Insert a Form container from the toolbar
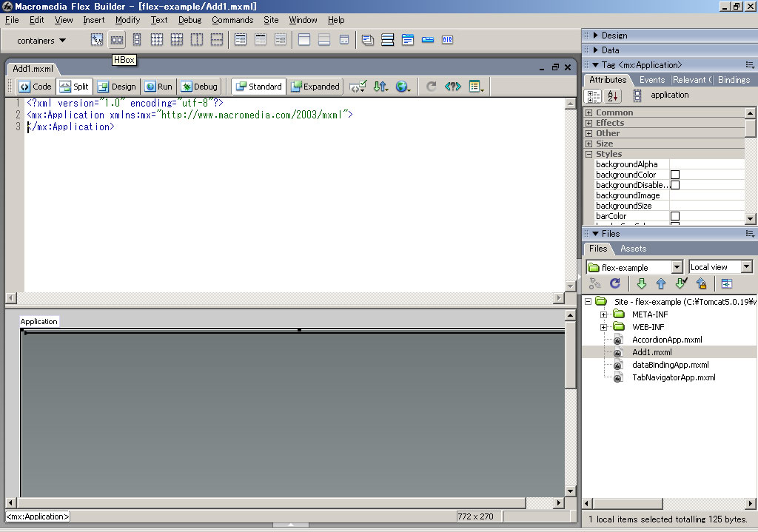 241,40
